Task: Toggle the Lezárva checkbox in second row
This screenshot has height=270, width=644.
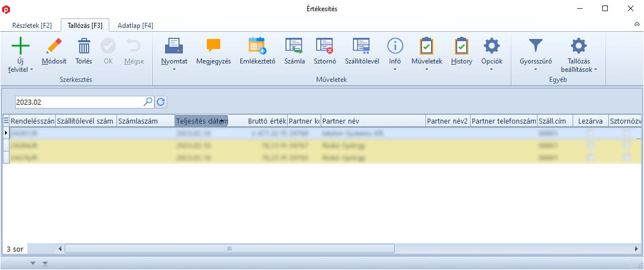Action: pyautogui.click(x=590, y=146)
